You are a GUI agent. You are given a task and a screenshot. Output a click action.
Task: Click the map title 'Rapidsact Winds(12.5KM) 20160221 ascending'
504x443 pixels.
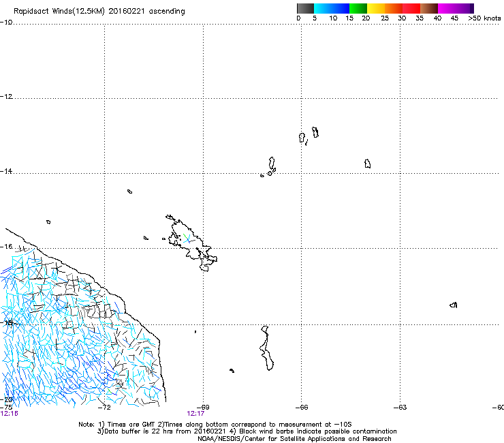(99, 12)
